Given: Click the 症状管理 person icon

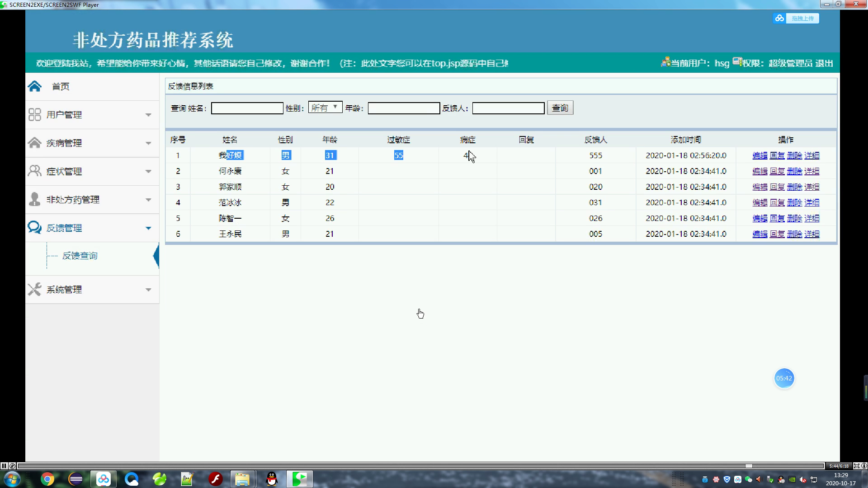Looking at the screenshot, I should pos(35,171).
